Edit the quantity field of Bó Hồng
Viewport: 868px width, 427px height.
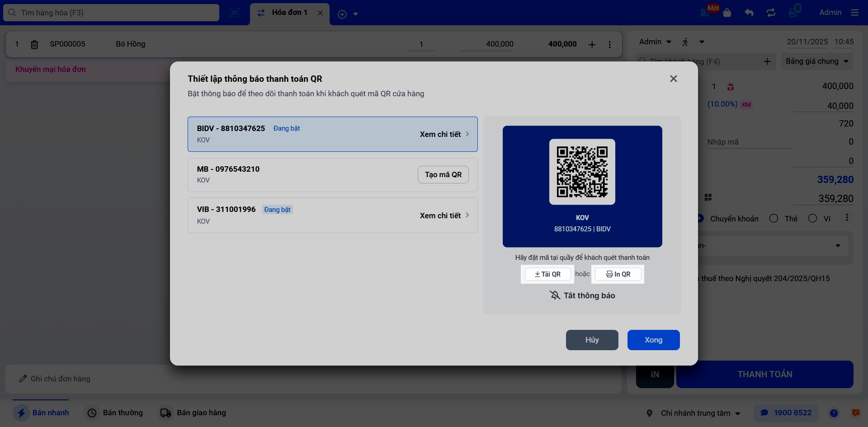pos(421,44)
